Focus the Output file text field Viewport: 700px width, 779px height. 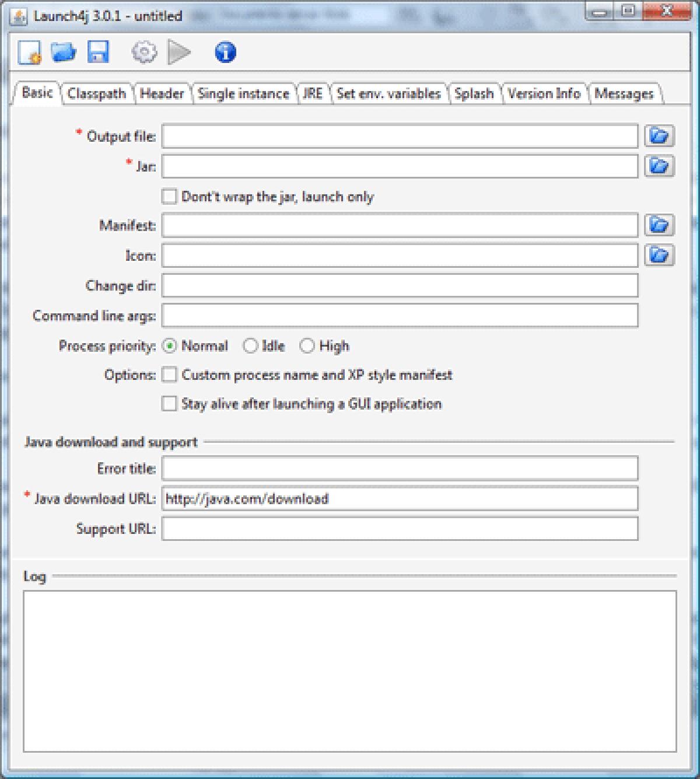pyautogui.click(x=400, y=136)
